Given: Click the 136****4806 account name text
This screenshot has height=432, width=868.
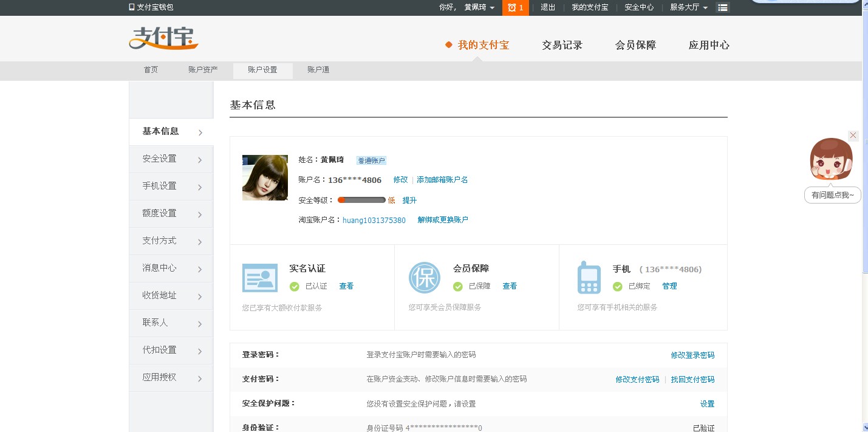Looking at the screenshot, I should click(355, 180).
